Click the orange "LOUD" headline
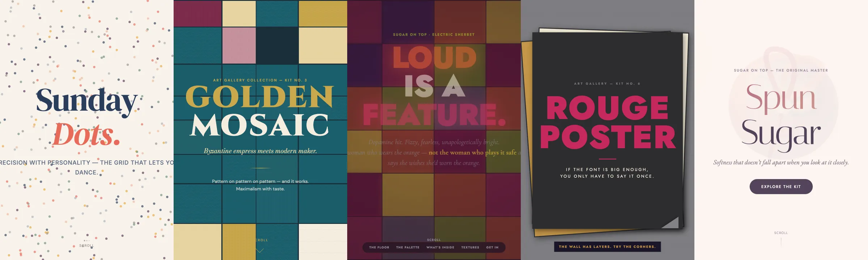868x260 pixels. pyautogui.click(x=434, y=57)
